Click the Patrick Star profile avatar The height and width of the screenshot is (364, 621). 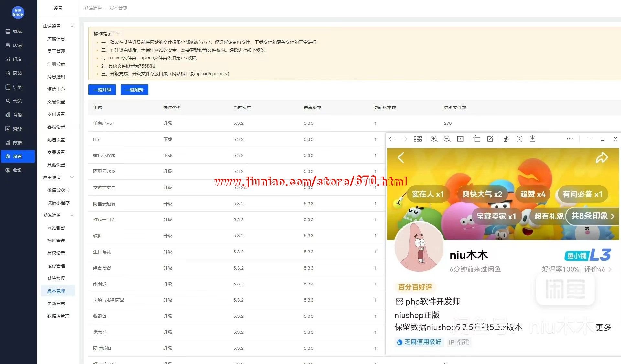click(x=419, y=247)
